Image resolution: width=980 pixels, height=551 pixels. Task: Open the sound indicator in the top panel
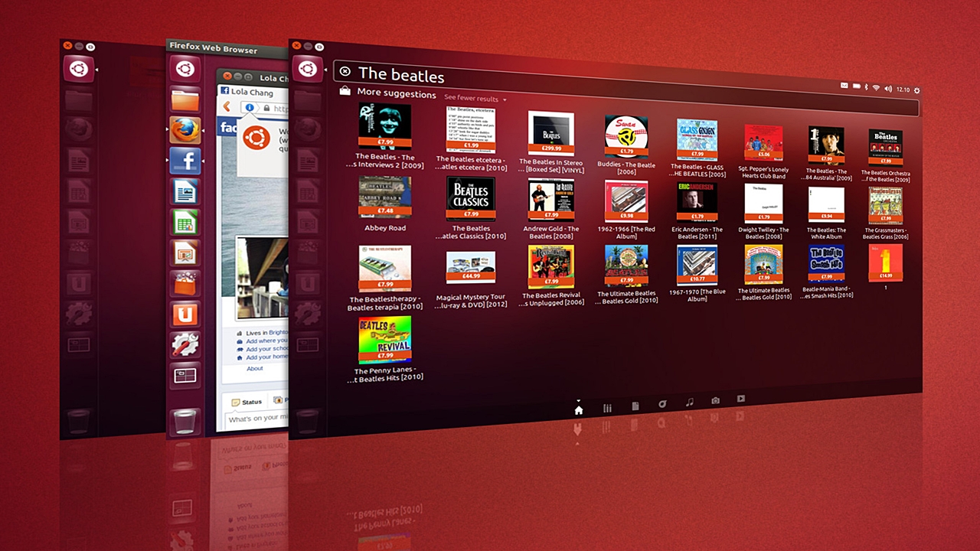click(888, 89)
